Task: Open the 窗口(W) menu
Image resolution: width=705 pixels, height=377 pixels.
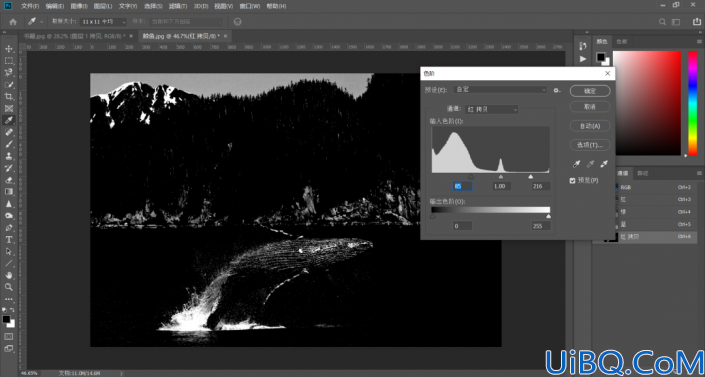Action: coord(250,6)
